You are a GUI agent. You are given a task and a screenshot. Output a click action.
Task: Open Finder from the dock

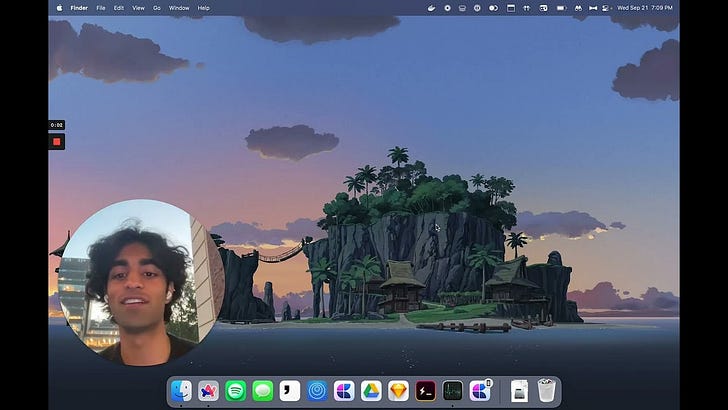pyautogui.click(x=181, y=390)
